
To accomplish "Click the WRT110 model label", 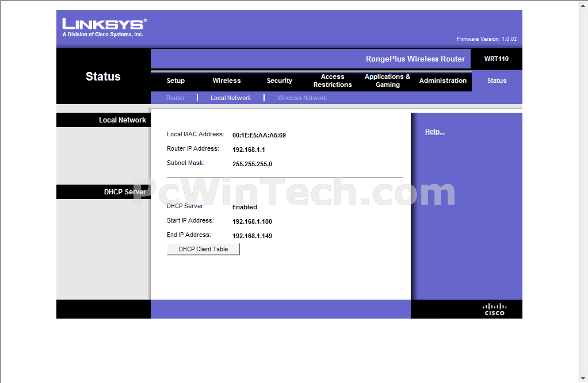I will pos(496,59).
